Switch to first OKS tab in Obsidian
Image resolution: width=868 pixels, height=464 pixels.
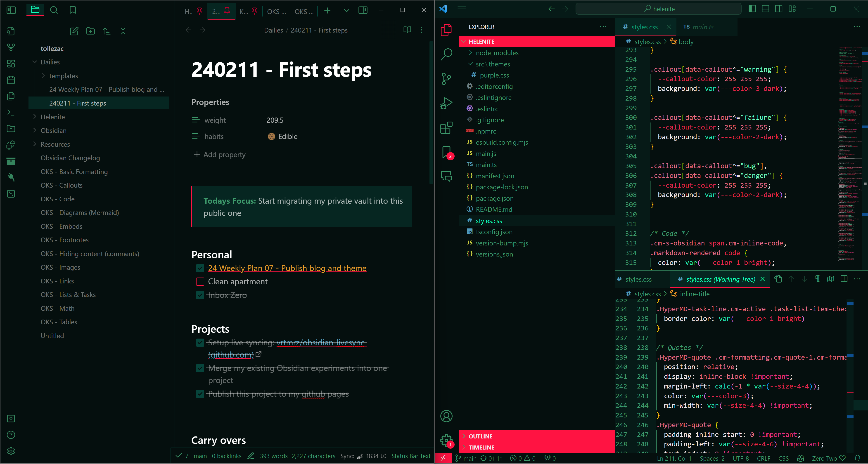[276, 11]
